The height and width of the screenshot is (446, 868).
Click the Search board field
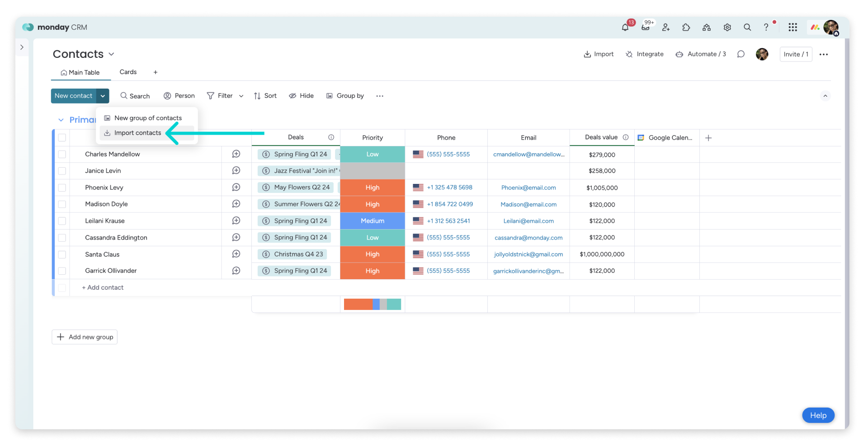135,96
